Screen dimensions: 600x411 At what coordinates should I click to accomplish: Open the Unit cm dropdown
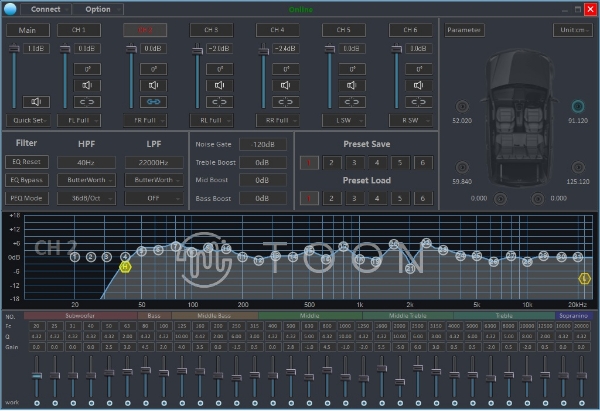pos(573,30)
